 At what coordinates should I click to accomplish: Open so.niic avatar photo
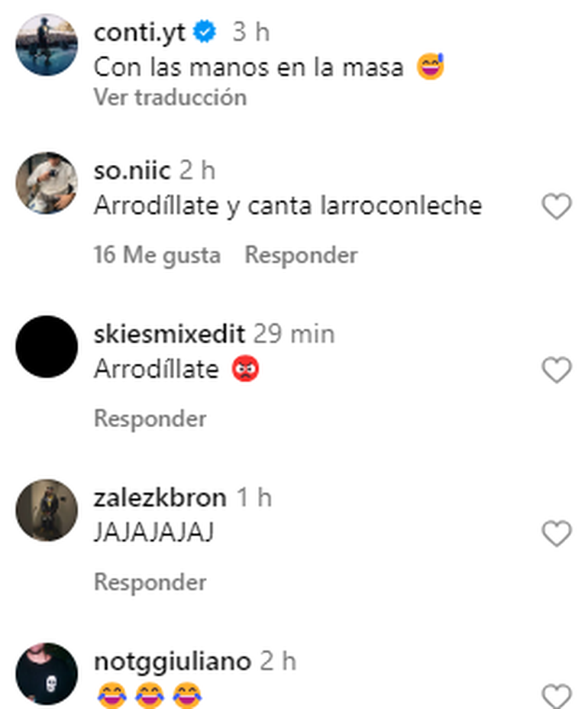point(47,183)
